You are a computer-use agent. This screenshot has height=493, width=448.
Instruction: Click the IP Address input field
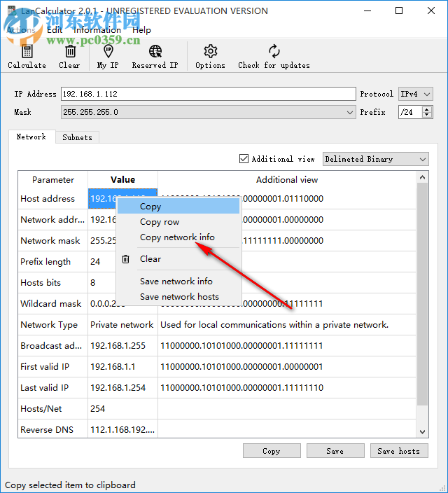coord(208,94)
